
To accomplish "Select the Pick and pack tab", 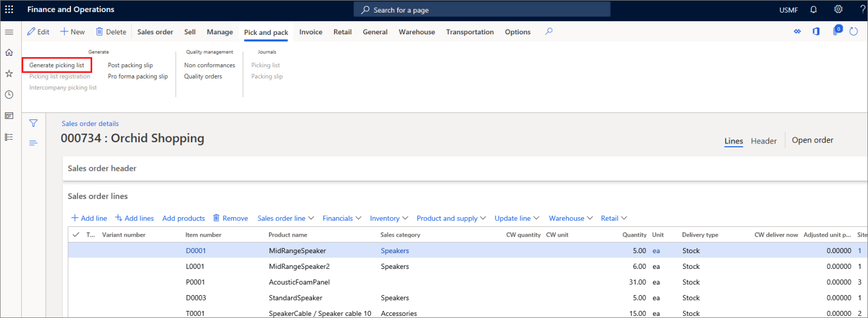I will click(266, 32).
